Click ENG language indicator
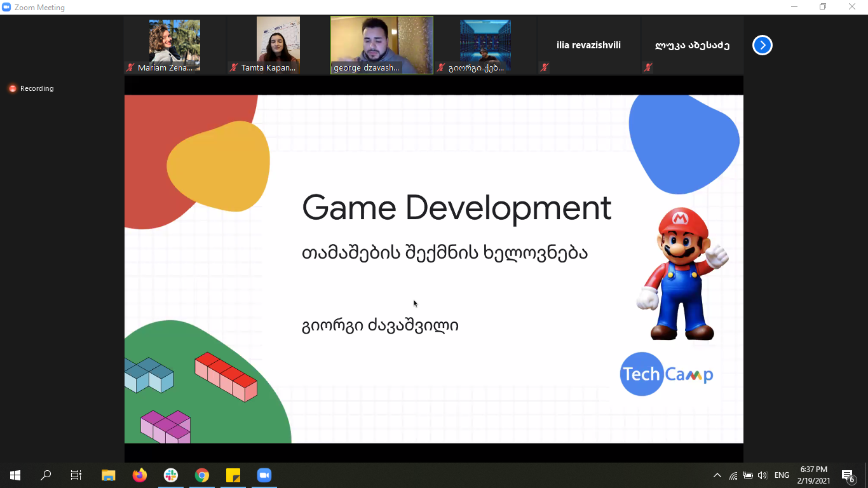868x488 pixels. tap(782, 475)
